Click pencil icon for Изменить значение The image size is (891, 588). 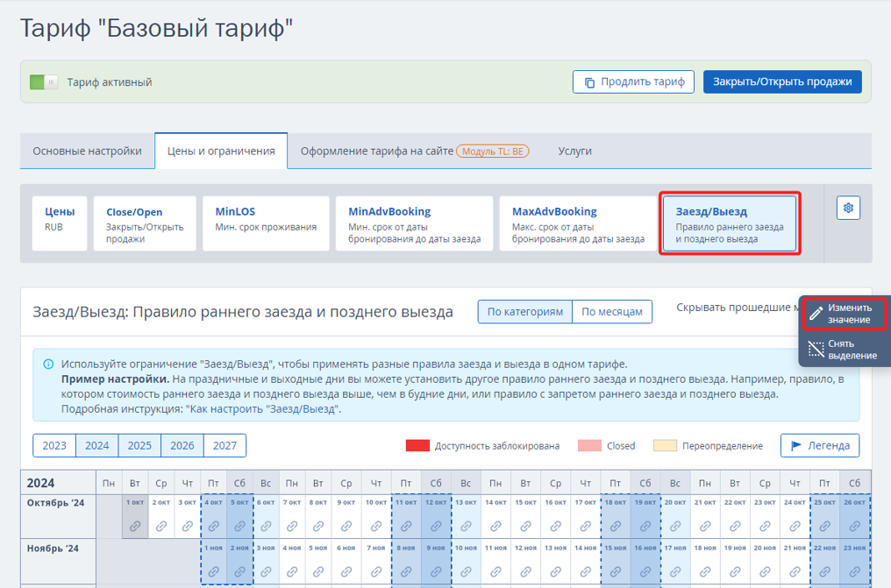tap(816, 315)
